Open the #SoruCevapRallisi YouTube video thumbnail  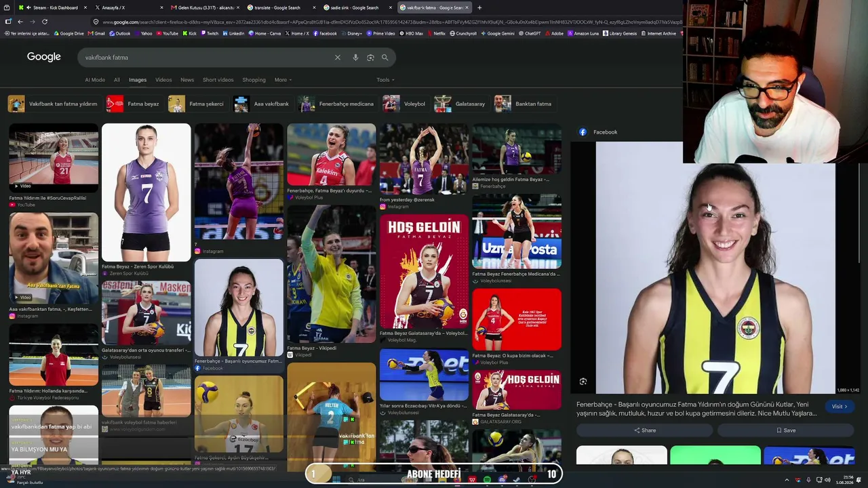pyautogui.click(x=54, y=157)
